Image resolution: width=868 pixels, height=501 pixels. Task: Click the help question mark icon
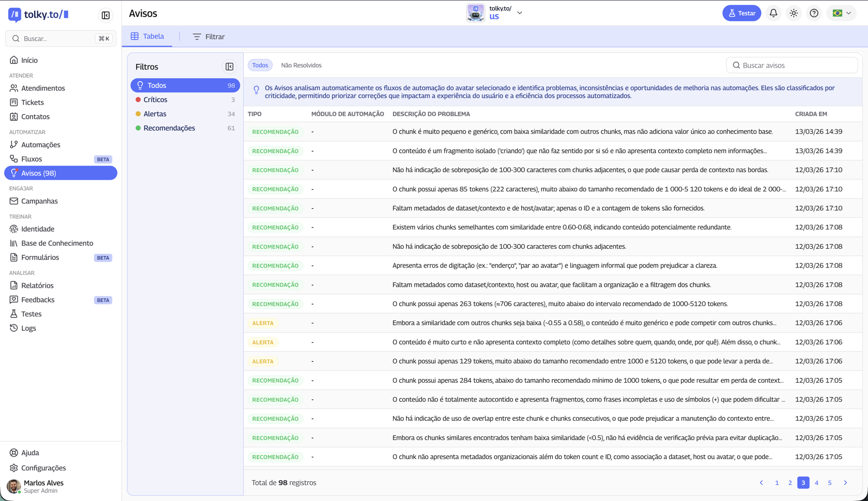[x=814, y=13]
